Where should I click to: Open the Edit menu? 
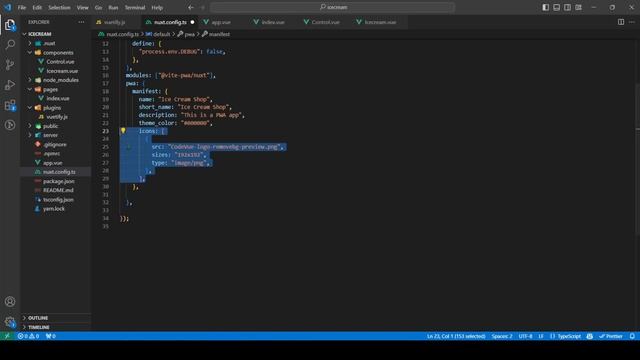point(37,7)
